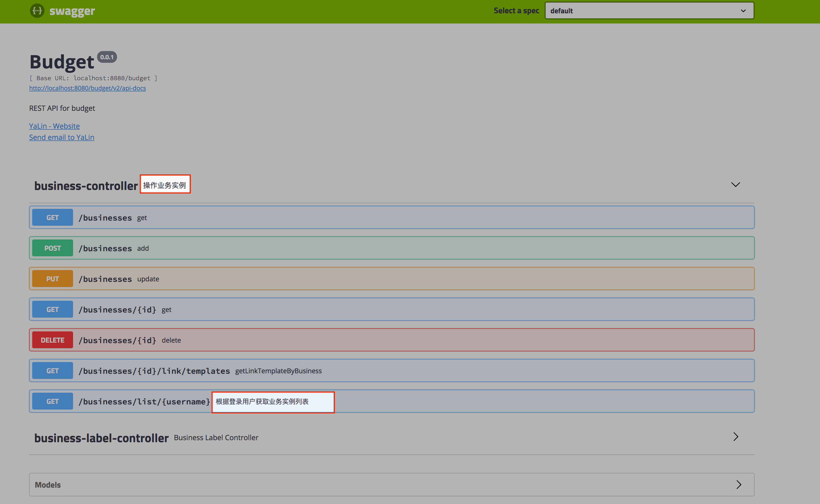Open the /businesses/list/{username} endpoint
This screenshot has height=504, width=820.
tap(144, 402)
